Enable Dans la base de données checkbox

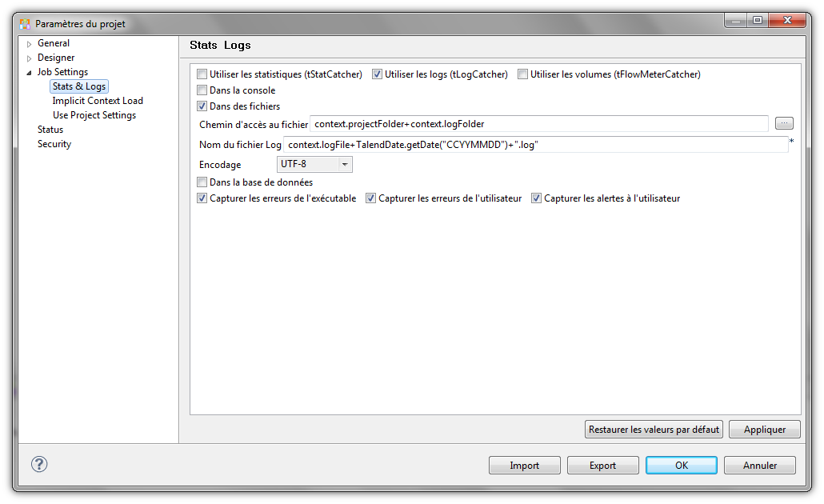(202, 182)
